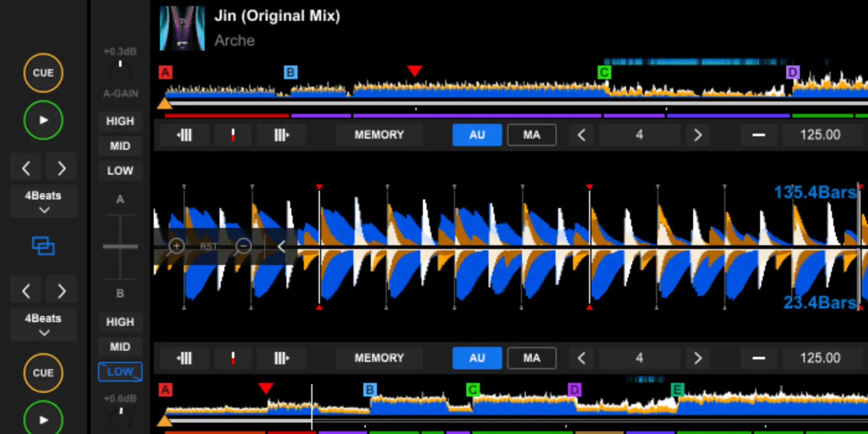Jump to hot cue C on top overview
This screenshot has width=868, height=434.
604,72
